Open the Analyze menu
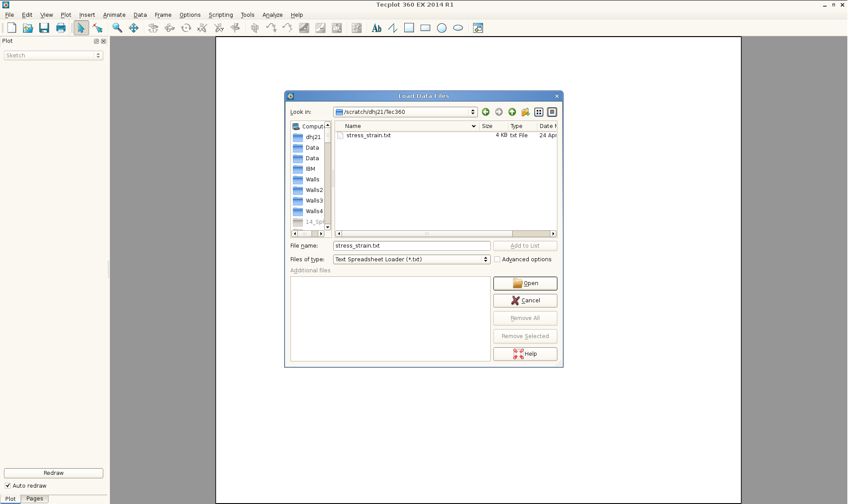This screenshot has width=850, height=504. click(272, 15)
